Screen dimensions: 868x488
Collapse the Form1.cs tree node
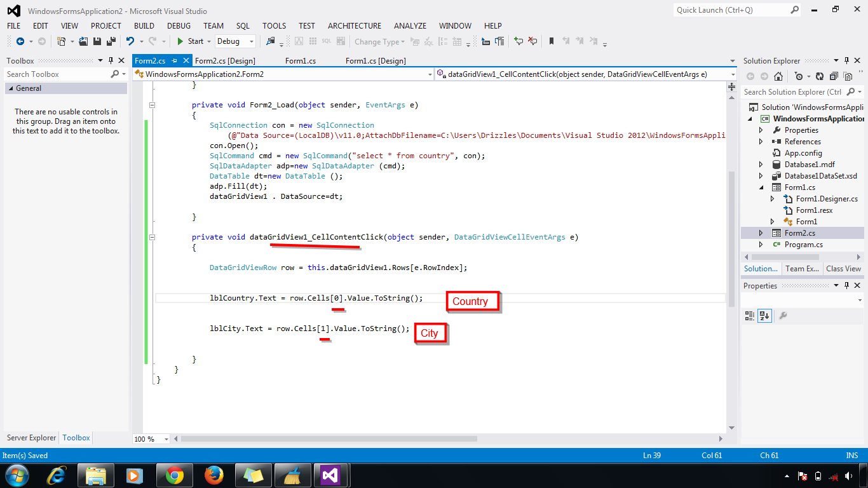pos(761,187)
